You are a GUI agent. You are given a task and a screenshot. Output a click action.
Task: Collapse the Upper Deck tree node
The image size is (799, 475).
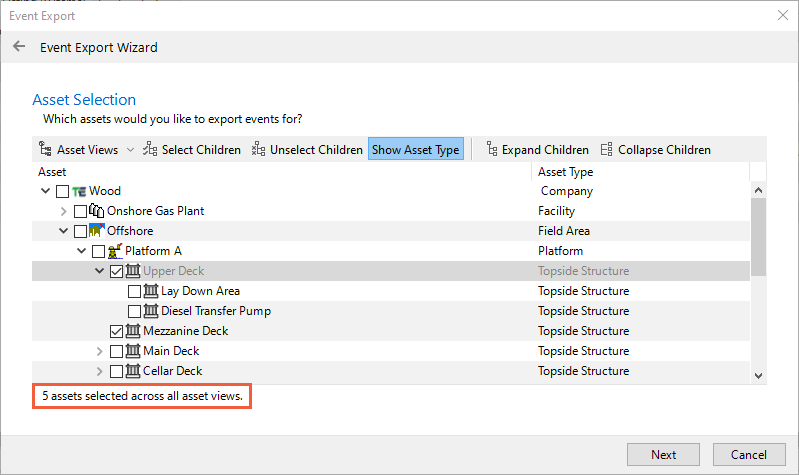pos(99,271)
